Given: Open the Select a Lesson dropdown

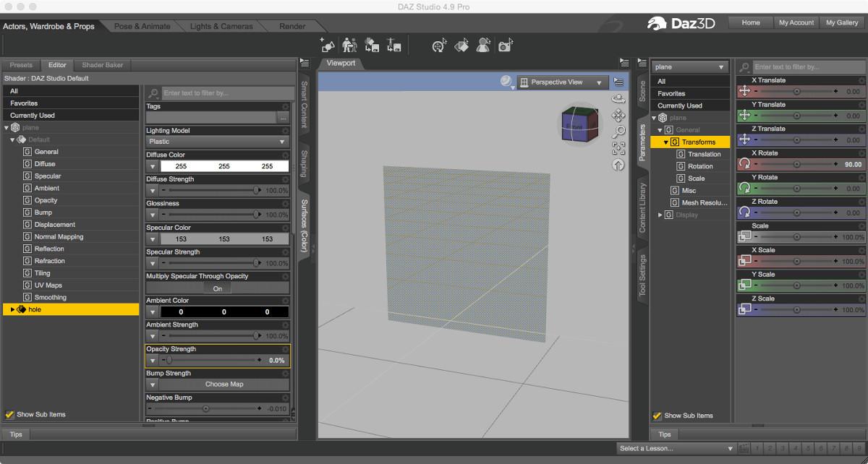Looking at the screenshot, I should pos(676,448).
